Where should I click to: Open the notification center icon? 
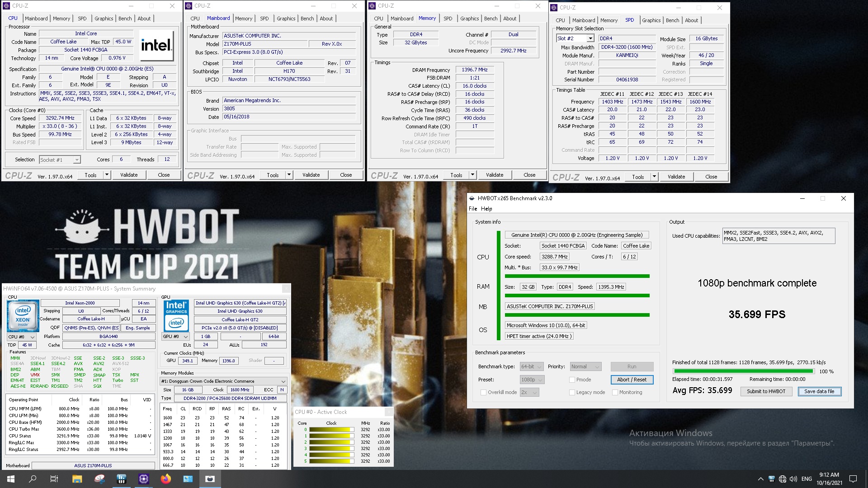point(853,479)
